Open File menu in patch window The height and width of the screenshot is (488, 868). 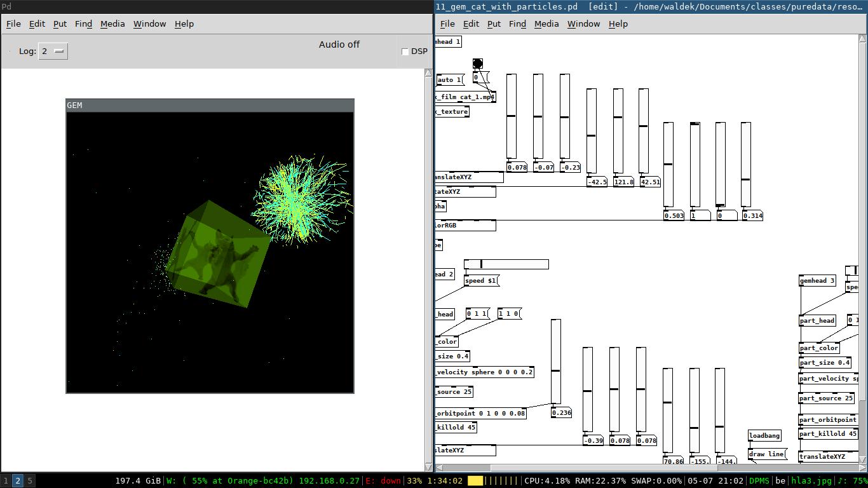pyautogui.click(x=447, y=24)
